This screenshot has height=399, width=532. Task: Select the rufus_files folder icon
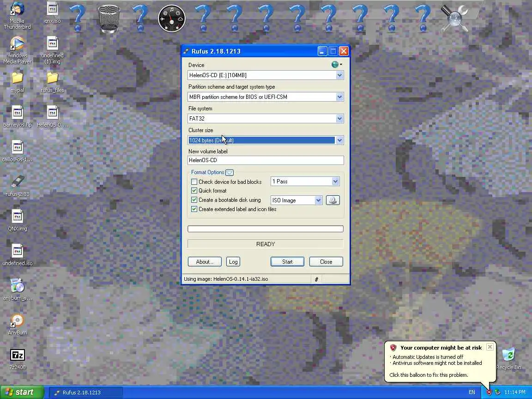coord(53,83)
